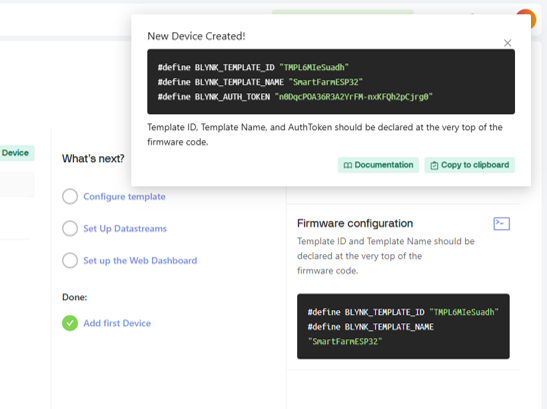
Task: Open the orange user avatar at top right
Action: point(530,18)
